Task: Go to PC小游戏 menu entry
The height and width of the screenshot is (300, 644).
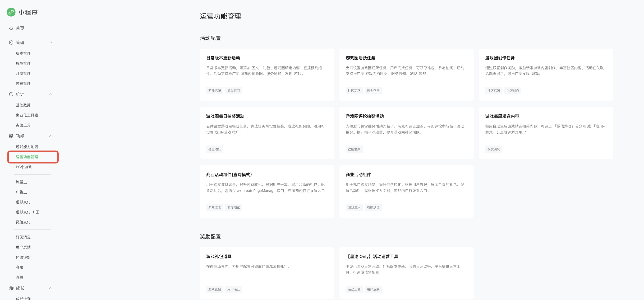Action: [24, 167]
